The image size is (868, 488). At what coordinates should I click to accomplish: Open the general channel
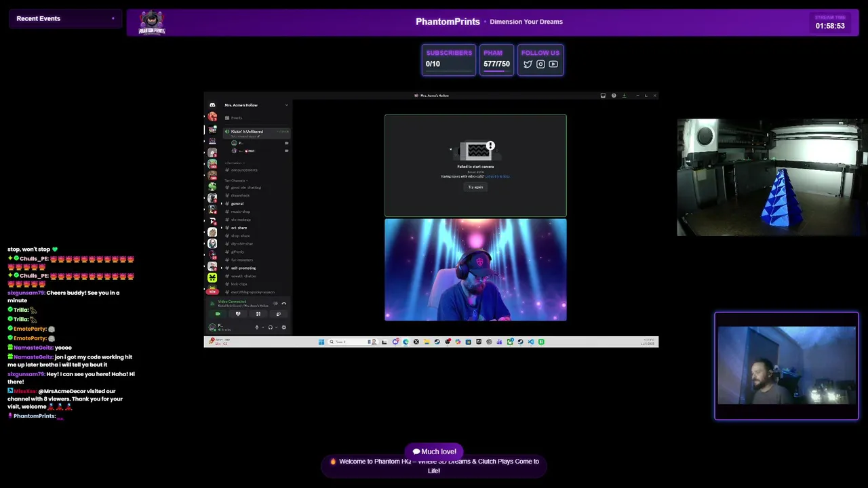click(256, 203)
